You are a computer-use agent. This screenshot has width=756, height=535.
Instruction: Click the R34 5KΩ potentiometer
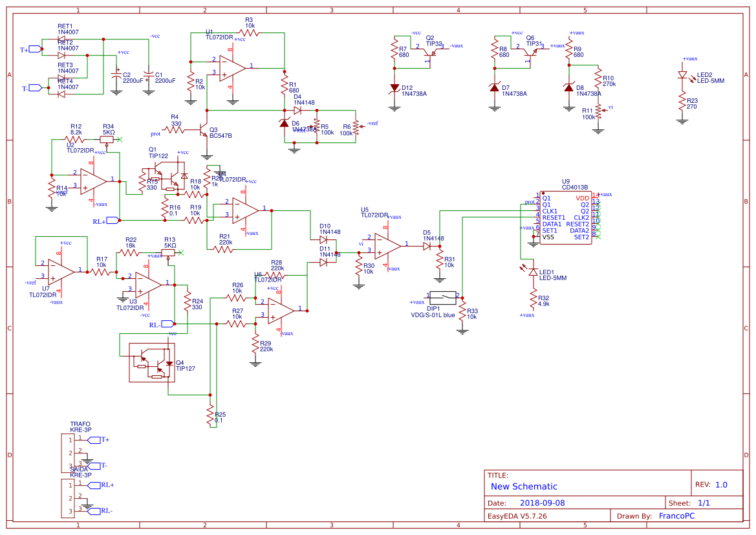[107, 140]
